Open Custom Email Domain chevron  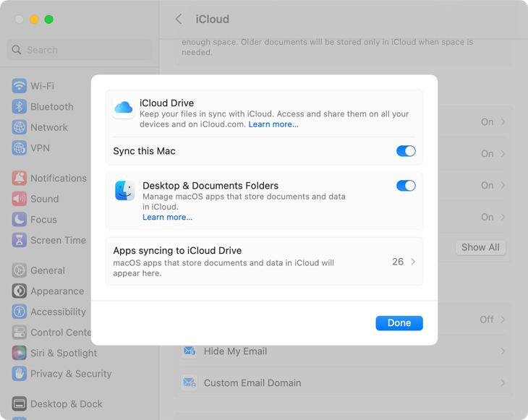[x=503, y=383]
